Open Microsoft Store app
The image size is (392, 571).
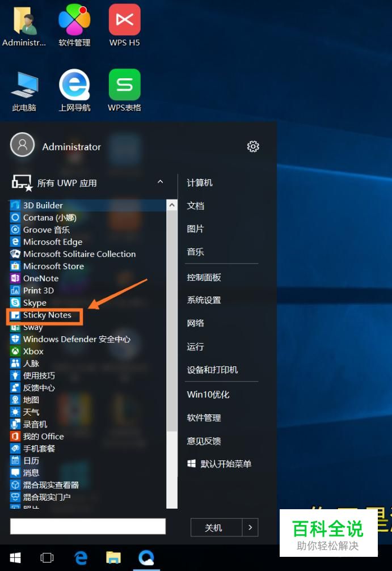pos(87,266)
